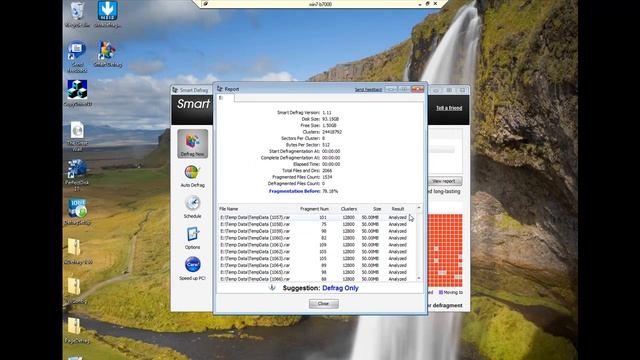Click the file list scrollbar down arrow
The height and width of the screenshot is (360, 640).
coord(419,278)
